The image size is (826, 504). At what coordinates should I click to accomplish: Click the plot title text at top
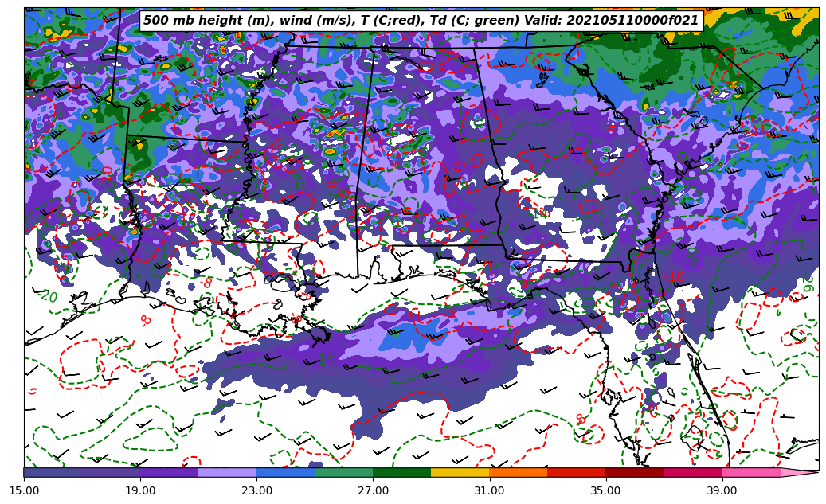[421, 21]
